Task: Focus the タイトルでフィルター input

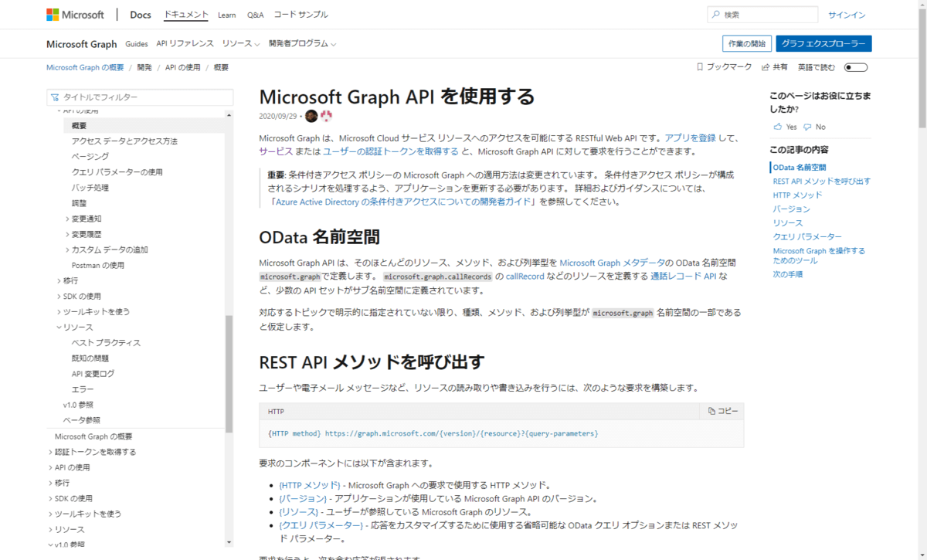Action: pyautogui.click(x=140, y=97)
